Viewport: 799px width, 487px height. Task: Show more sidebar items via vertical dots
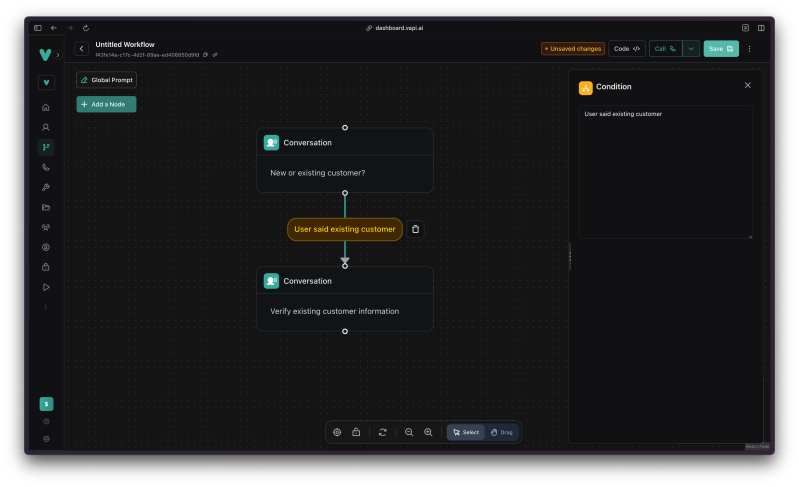point(46,307)
